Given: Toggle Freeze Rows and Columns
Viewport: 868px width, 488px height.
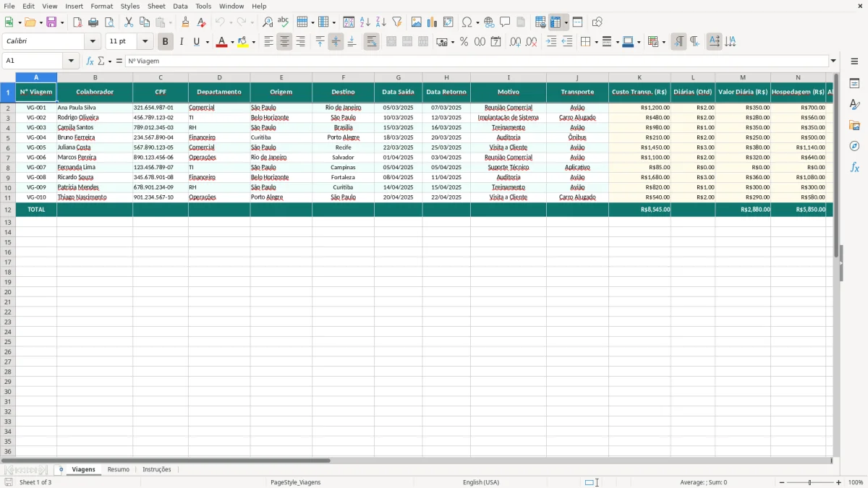Looking at the screenshot, I should point(556,22).
